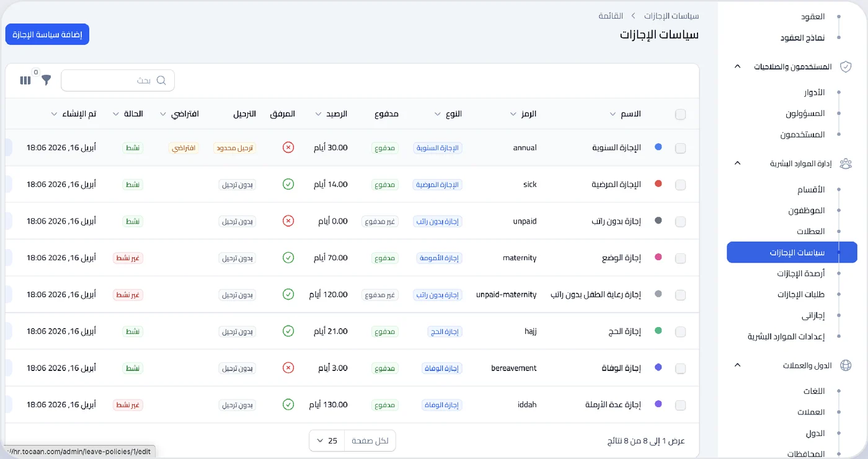Click the ترحيل محدود badge in annual row
Screen dimensions: 868x459
tap(235, 148)
